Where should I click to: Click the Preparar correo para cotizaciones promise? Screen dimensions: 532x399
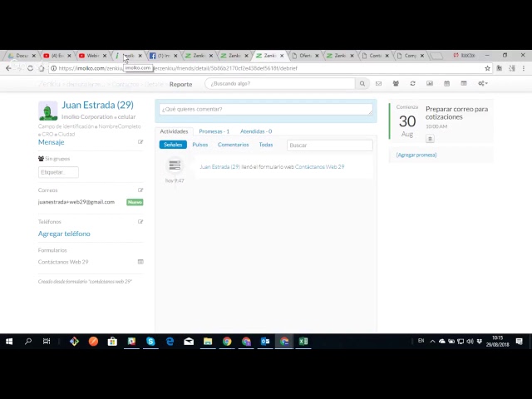456,113
